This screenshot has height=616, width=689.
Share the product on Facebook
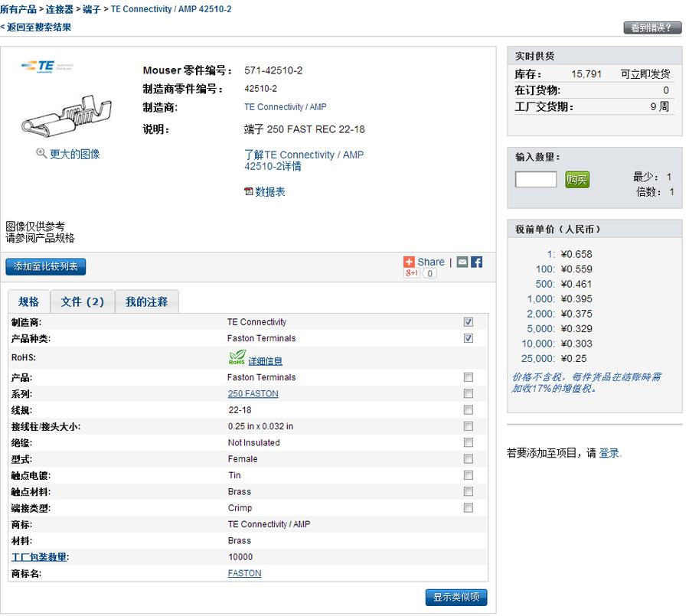tap(476, 262)
